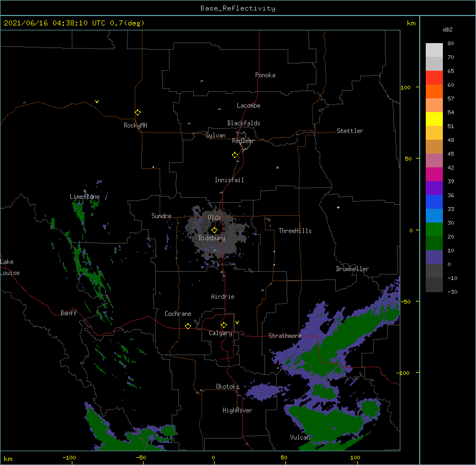Click the Sylvan label
476x465 pixels.
pyautogui.click(x=215, y=135)
